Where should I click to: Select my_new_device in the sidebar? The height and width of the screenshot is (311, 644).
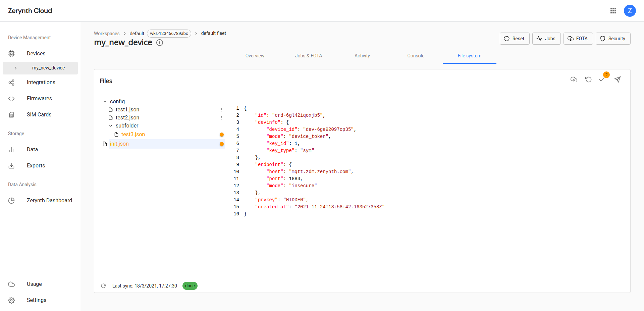click(40, 68)
